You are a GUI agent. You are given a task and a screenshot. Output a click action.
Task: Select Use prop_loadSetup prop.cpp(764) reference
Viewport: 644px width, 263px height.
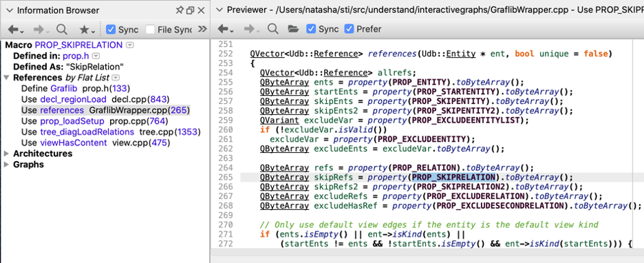(94, 121)
